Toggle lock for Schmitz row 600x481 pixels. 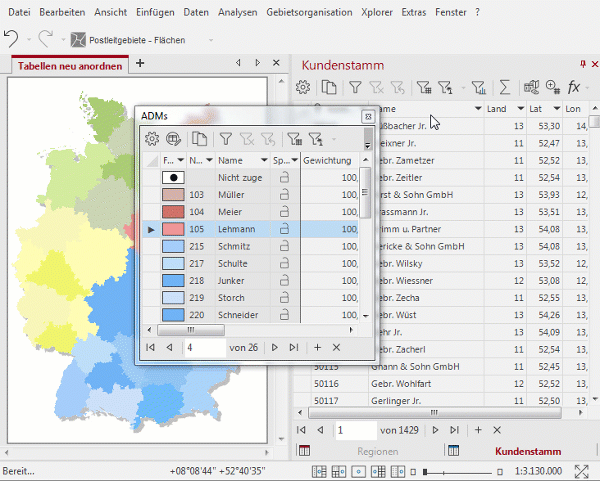[284, 246]
